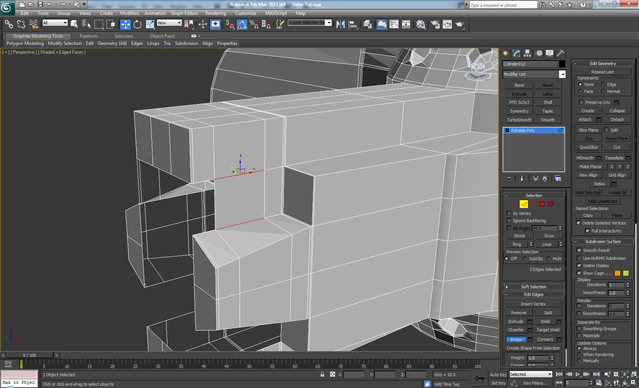Click the Target Weld button
Viewport: 639px width, 388px height.
[548, 330]
